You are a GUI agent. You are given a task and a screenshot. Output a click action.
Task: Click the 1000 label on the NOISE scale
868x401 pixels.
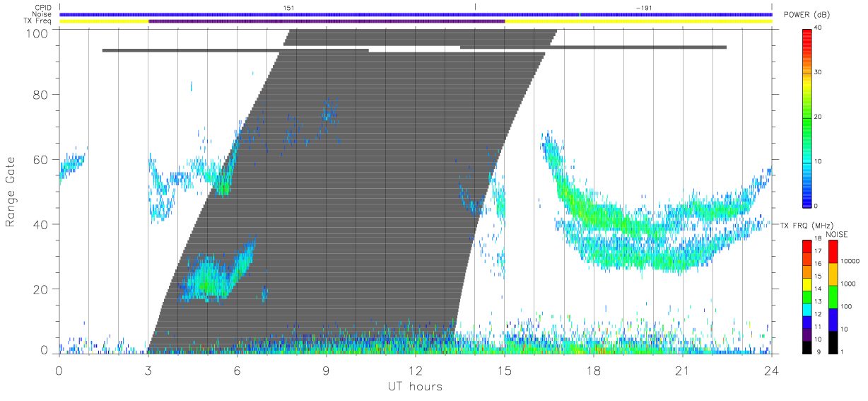pyautogui.click(x=848, y=284)
